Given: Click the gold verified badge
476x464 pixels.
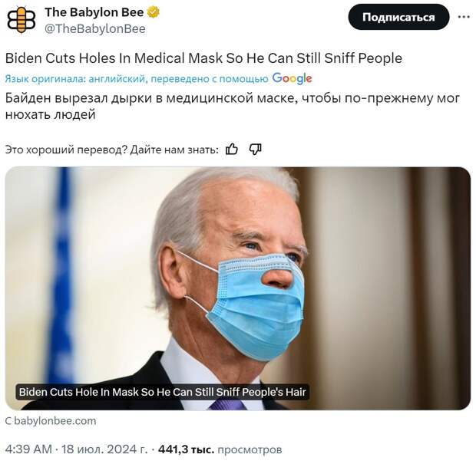Looking at the screenshot, I should point(154,12).
